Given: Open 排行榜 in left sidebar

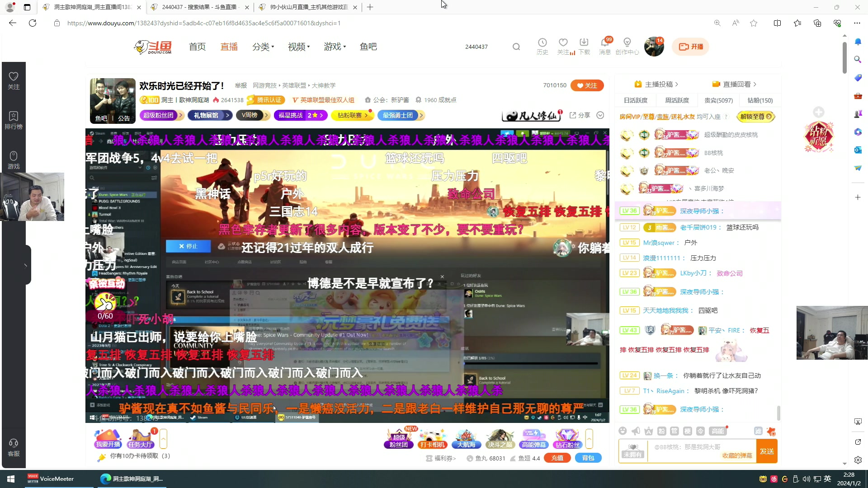Looking at the screenshot, I should point(14,121).
